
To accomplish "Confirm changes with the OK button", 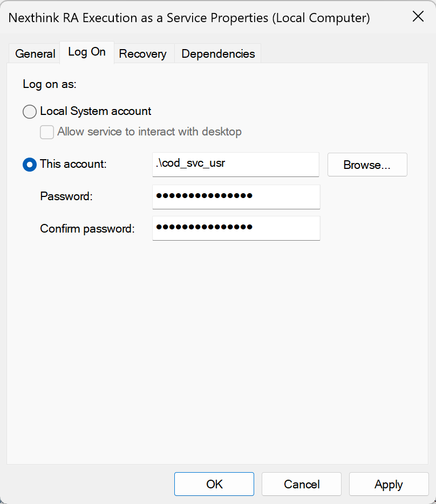I will 214,484.
